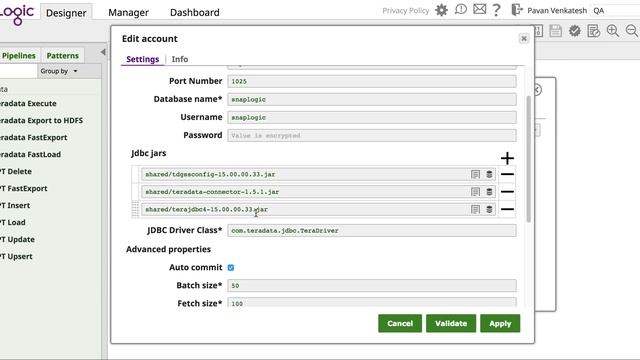Open the help question mark icon

[496, 9]
